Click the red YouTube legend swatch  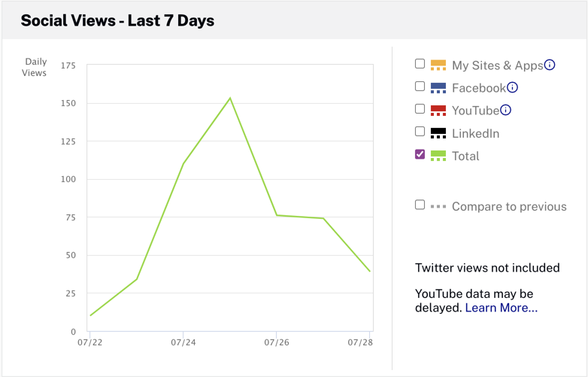click(438, 111)
